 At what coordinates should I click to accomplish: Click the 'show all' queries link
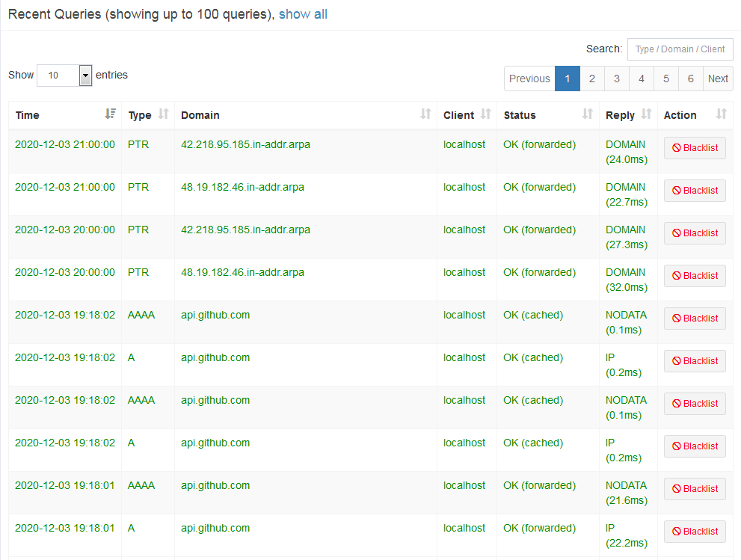pyautogui.click(x=303, y=14)
